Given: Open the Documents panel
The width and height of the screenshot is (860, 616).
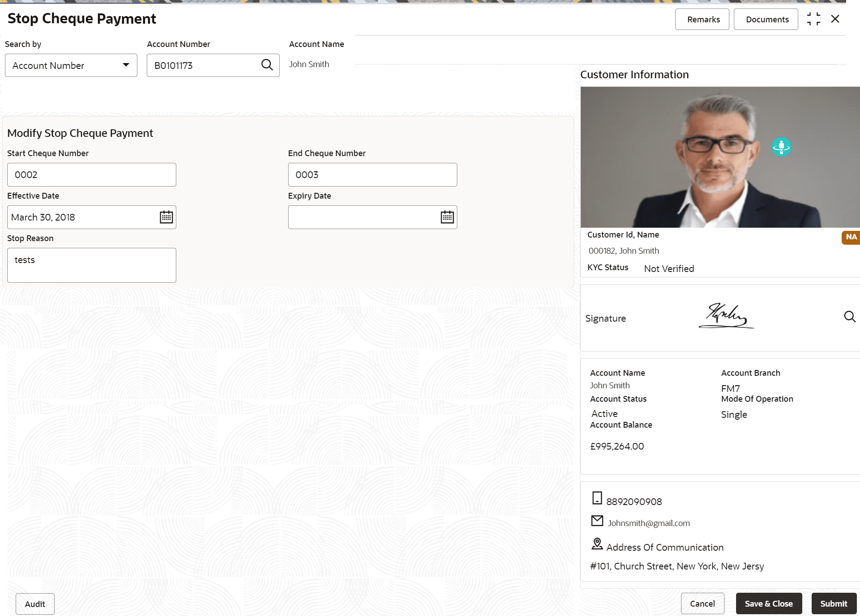Looking at the screenshot, I should pyautogui.click(x=766, y=19).
